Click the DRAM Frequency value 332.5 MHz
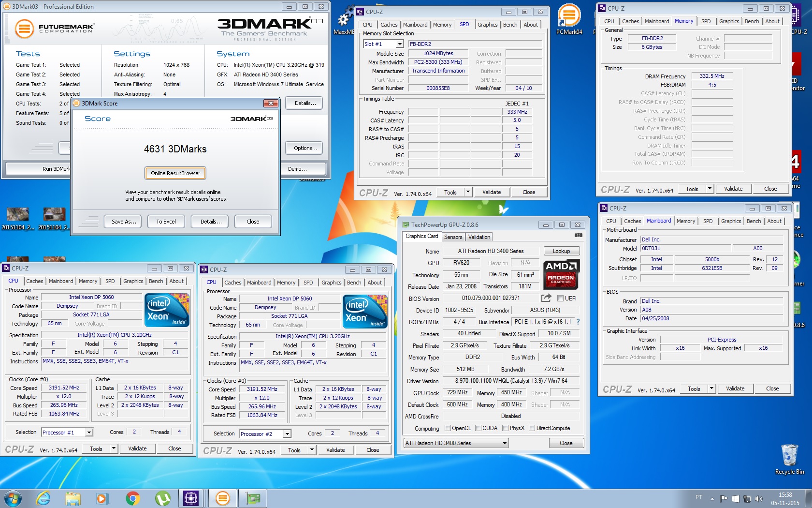Image resolution: width=812 pixels, height=508 pixels. [712, 76]
